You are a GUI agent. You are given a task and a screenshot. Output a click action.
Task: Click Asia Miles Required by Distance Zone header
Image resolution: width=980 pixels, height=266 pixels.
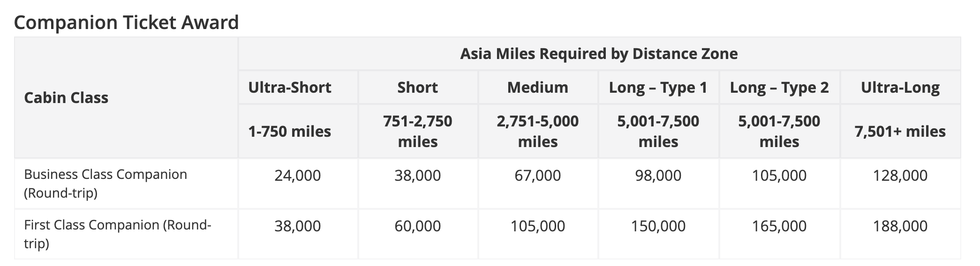(599, 54)
